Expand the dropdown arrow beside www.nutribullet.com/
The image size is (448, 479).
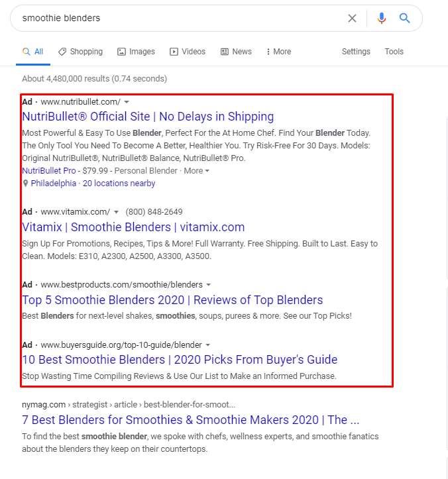(127, 102)
